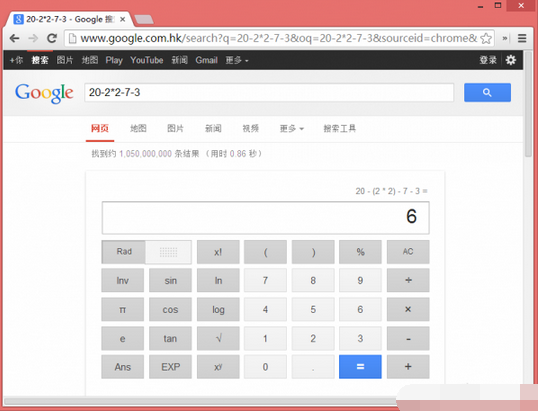Bookmark this page with the star icon
Screen dimensions: 538x411
(x=486, y=38)
